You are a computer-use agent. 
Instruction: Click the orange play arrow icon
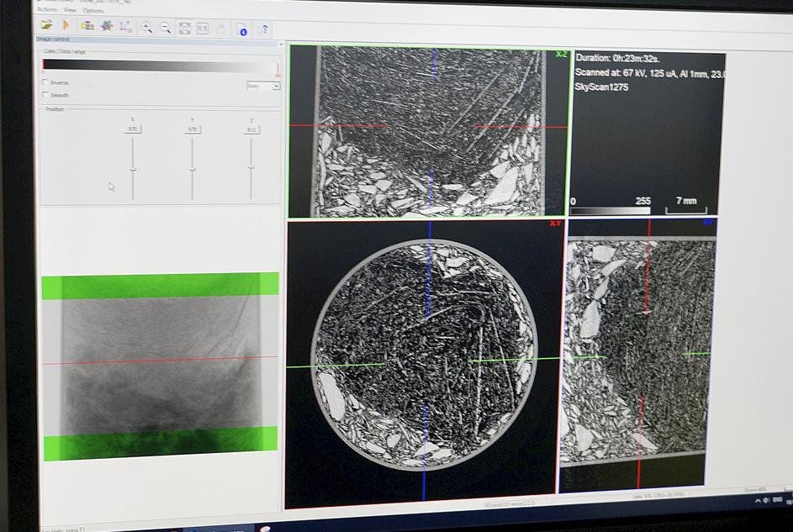click(66, 25)
